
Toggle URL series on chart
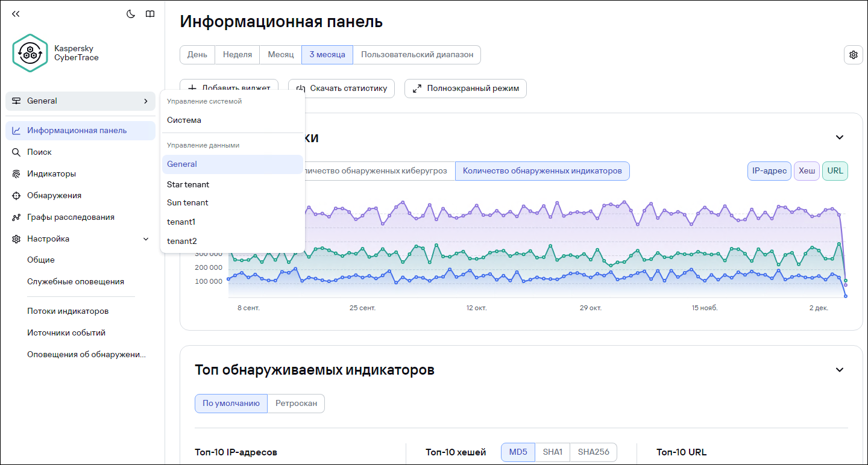(x=835, y=171)
